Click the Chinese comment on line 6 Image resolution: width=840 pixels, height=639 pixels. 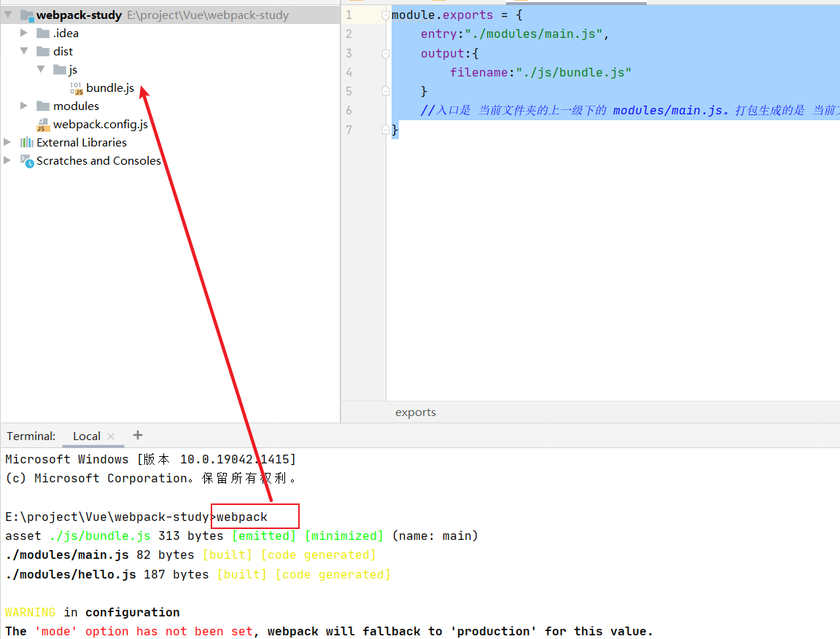click(x=629, y=110)
